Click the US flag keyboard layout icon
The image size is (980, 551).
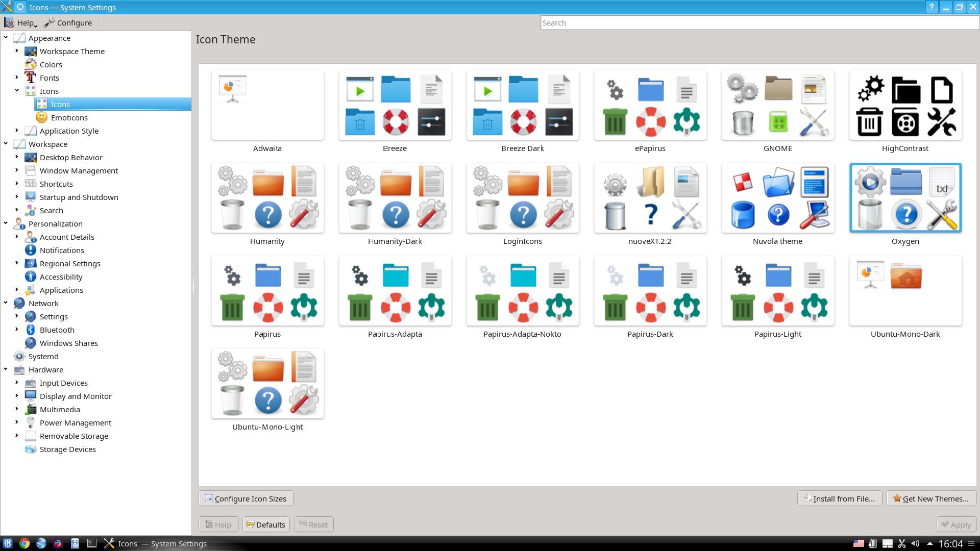[x=859, y=543]
